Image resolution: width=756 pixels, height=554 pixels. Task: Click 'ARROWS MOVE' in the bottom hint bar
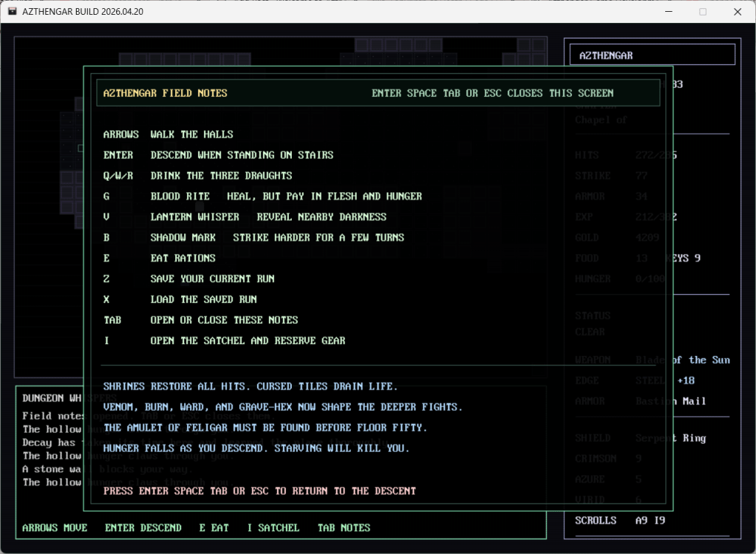pyautogui.click(x=55, y=528)
